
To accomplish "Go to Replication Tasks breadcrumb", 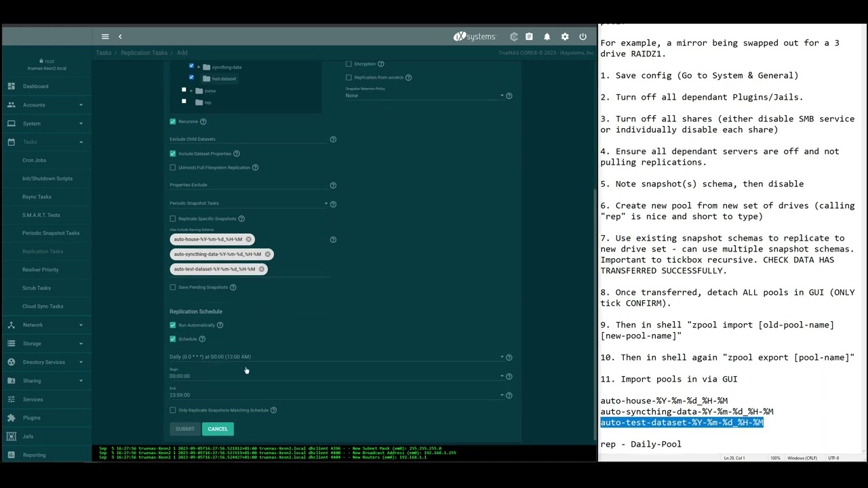I will coord(144,53).
